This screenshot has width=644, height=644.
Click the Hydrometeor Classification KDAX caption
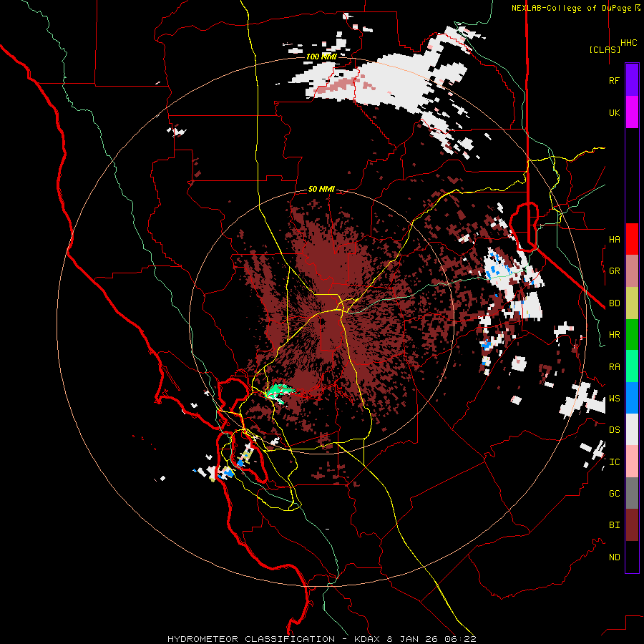(321, 639)
